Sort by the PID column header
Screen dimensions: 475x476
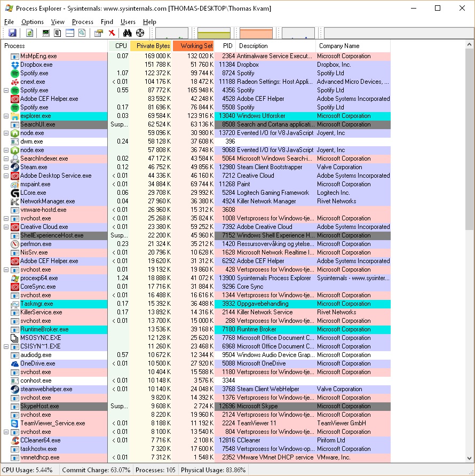225,46
